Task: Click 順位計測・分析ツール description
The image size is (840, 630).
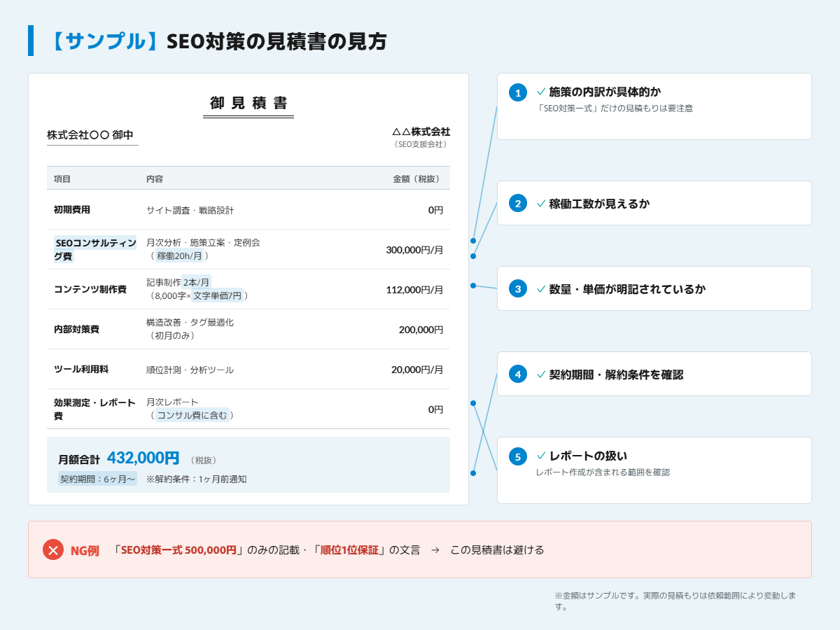Action: click(x=190, y=370)
